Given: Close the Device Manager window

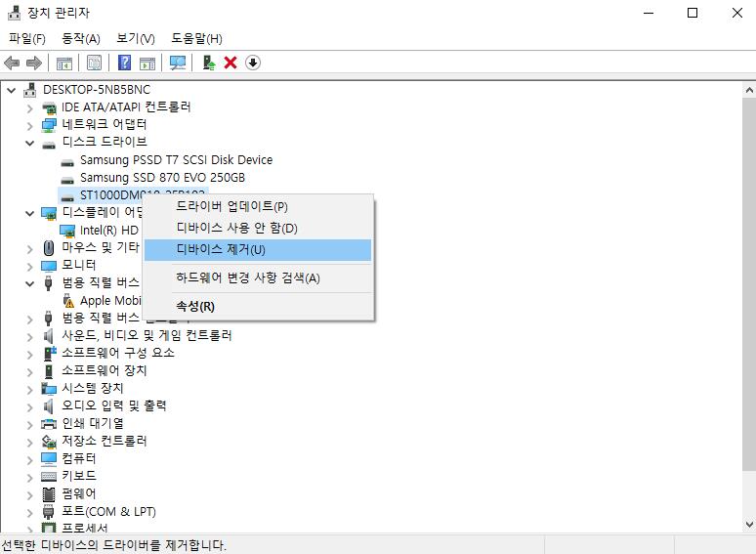Looking at the screenshot, I should (736, 13).
